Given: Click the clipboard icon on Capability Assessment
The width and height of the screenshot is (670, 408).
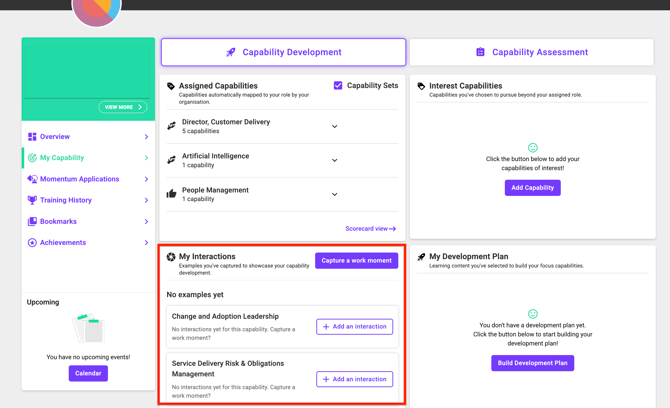Looking at the screenshot, I should tap(480, 52).
